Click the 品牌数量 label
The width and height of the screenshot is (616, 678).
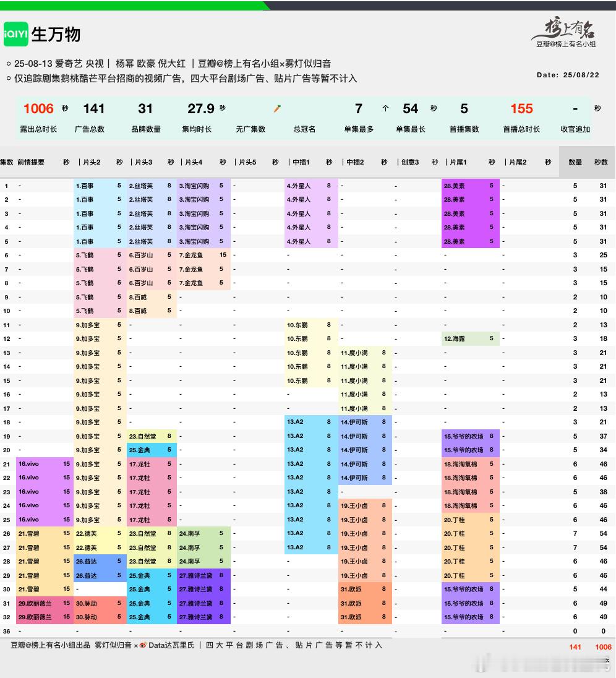[146, 129]
